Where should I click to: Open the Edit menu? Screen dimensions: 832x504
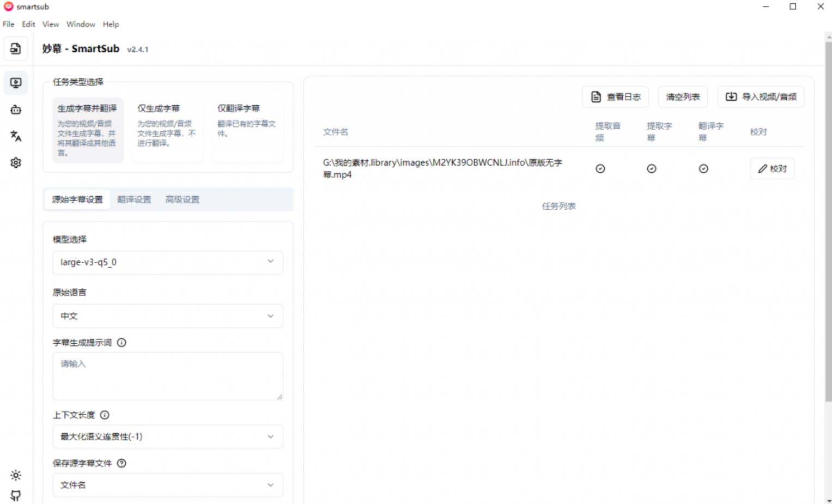28,24
